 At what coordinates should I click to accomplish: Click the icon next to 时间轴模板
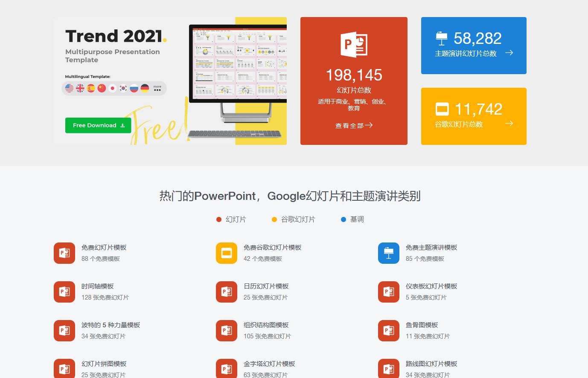tap(64, 292)
